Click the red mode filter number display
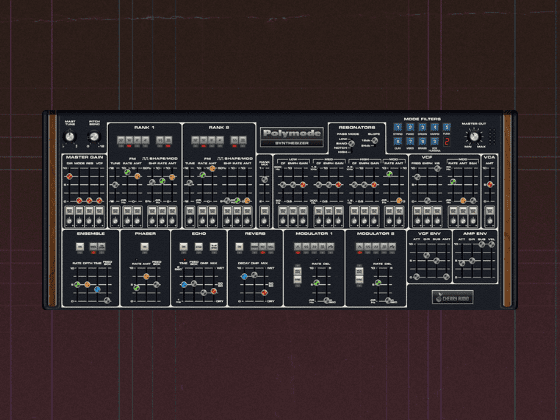The width and height of the screenshot is (560, 420). click(446, 142)
